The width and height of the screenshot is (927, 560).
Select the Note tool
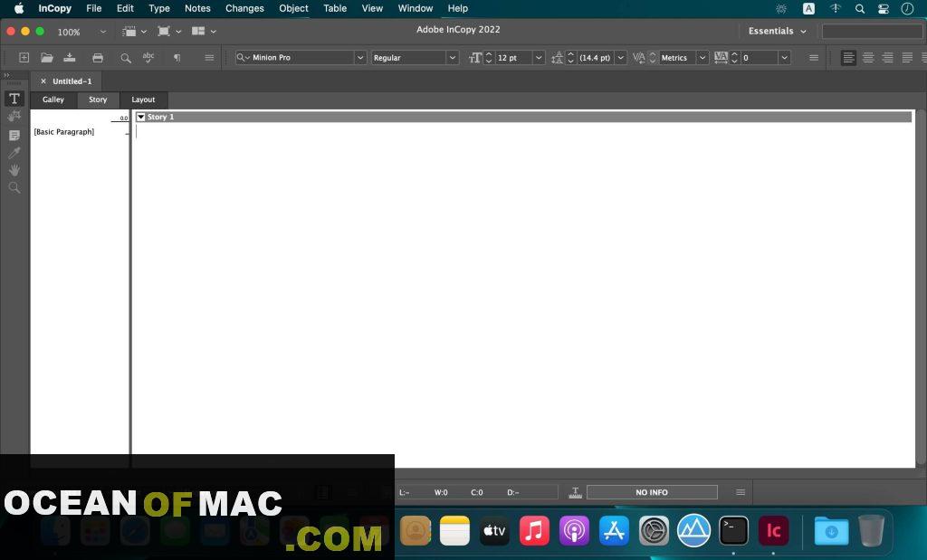[14, 136]
